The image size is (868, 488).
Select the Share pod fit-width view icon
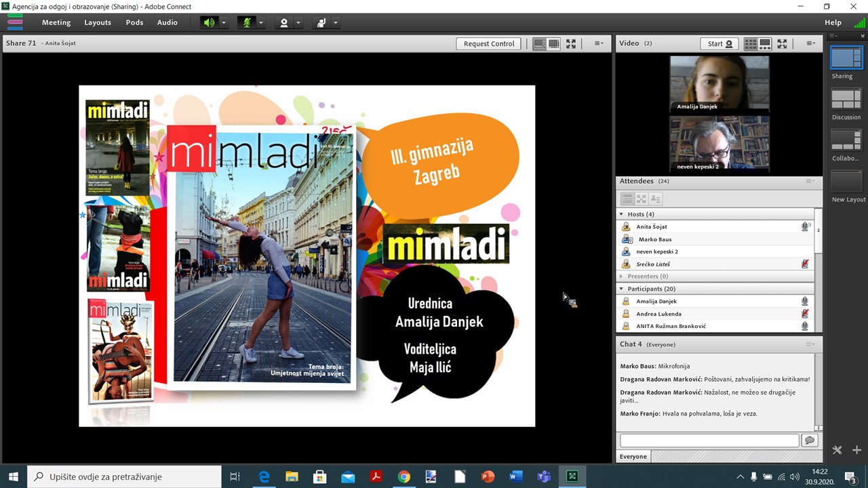[539, 43]
